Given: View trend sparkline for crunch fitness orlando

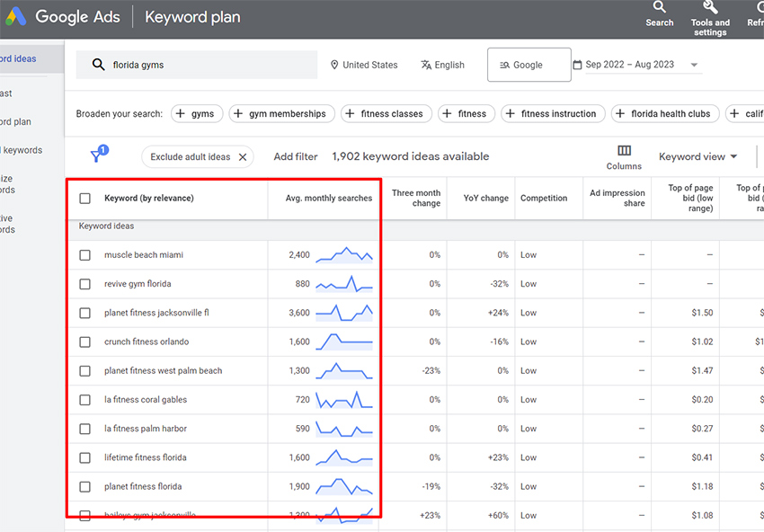Looking at the screenshot, I should click(x=344, y=341).
